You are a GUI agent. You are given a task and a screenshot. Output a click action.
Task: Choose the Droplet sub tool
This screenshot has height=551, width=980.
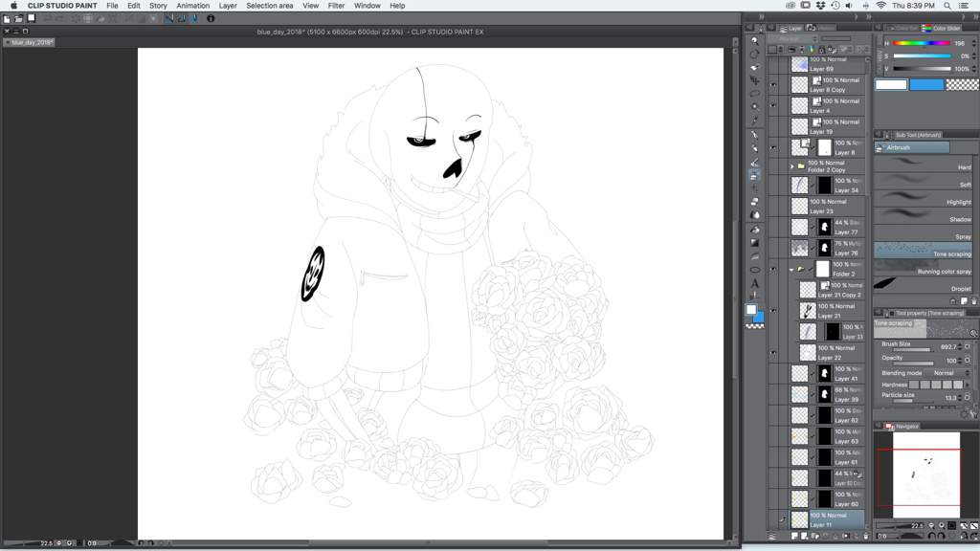click(x=924, y=285)
